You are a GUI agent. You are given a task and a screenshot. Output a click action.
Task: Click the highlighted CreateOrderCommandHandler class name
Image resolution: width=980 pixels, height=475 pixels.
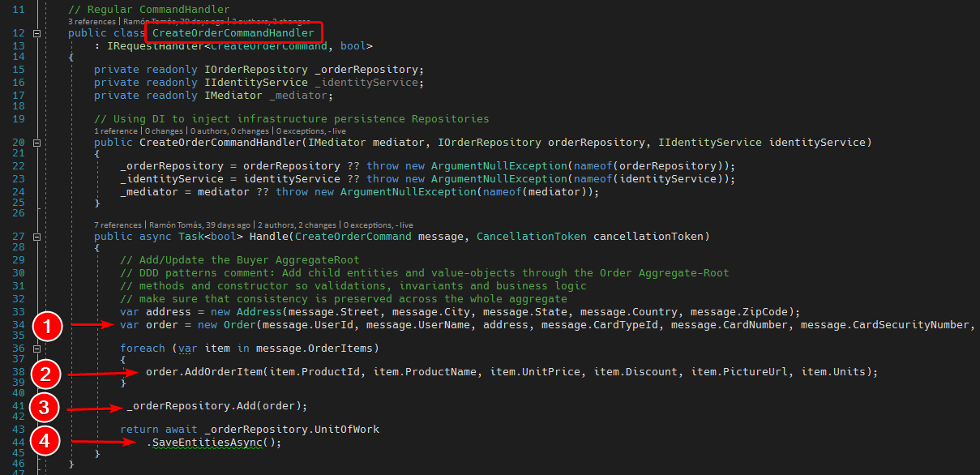point(233,33)
